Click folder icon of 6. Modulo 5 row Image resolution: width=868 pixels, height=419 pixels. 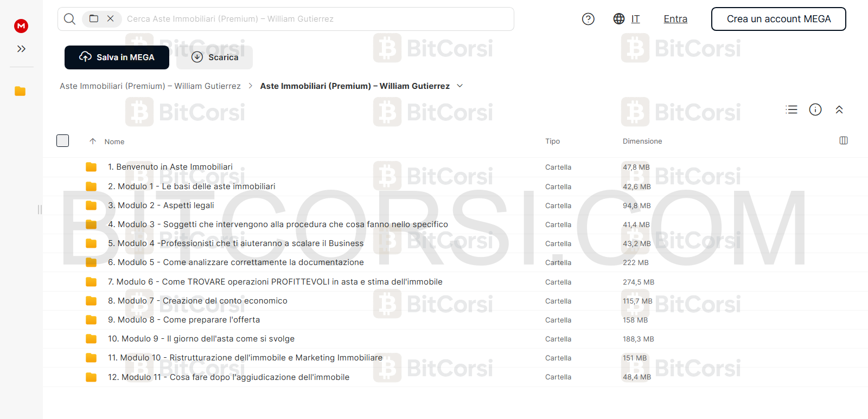point(91,262)
